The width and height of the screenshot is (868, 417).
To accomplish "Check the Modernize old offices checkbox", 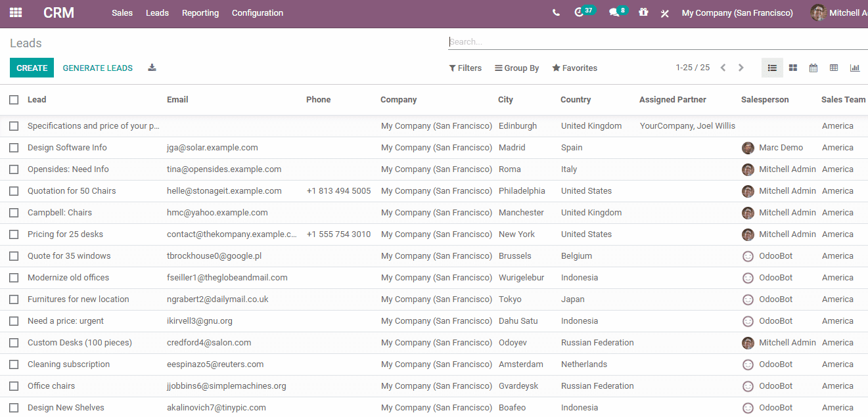I will 14,278.
